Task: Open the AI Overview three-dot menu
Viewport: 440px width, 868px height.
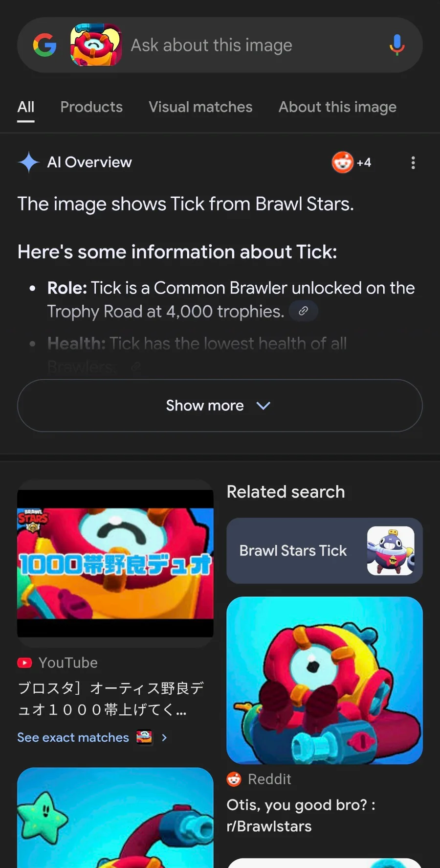Action: coord(413,162)
